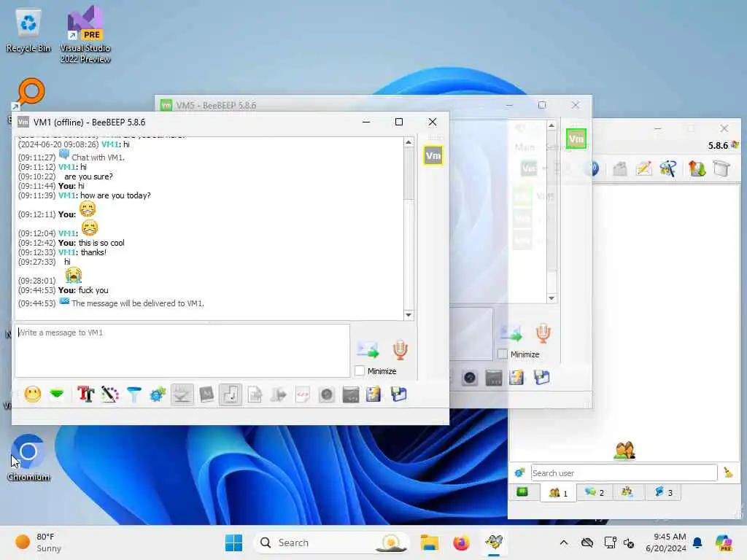Click the notepad lightning icon in VM5 window toolbar
Screen dimensions: 747x560
click(x=517, y=378)
